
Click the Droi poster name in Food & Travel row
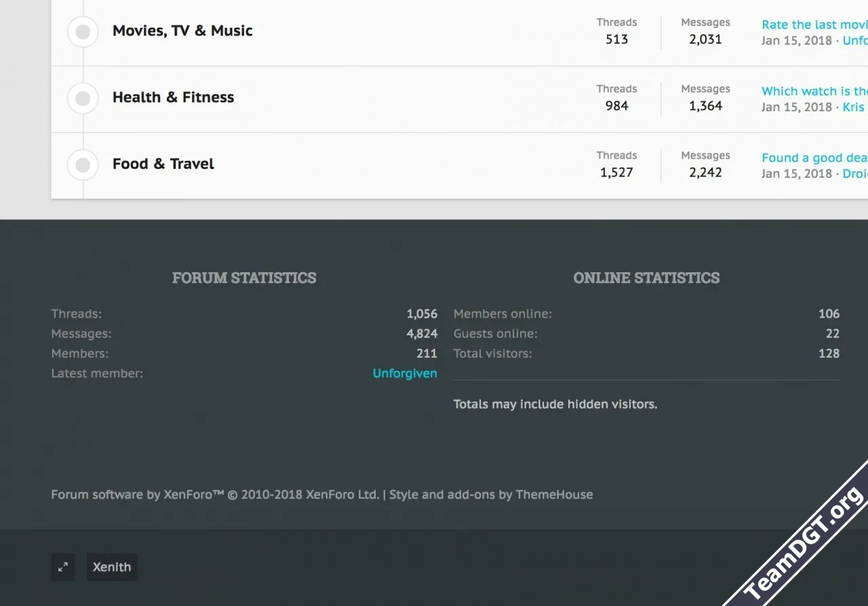point(855,174)
